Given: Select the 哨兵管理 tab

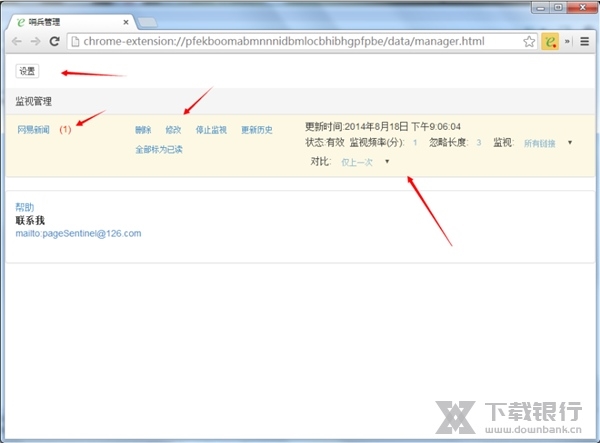Looking at the screenshot, I should [x=65, y=20].
